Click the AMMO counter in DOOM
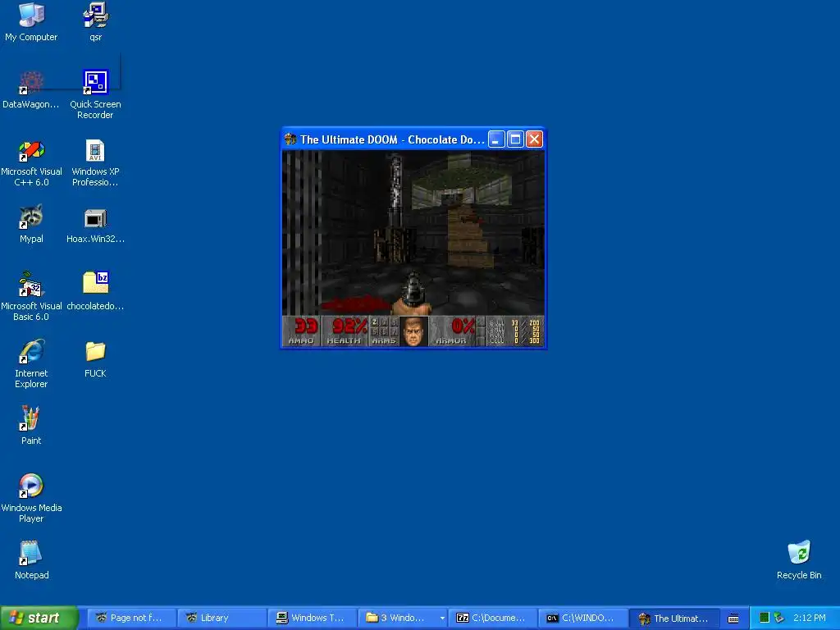 coord(302,331)
